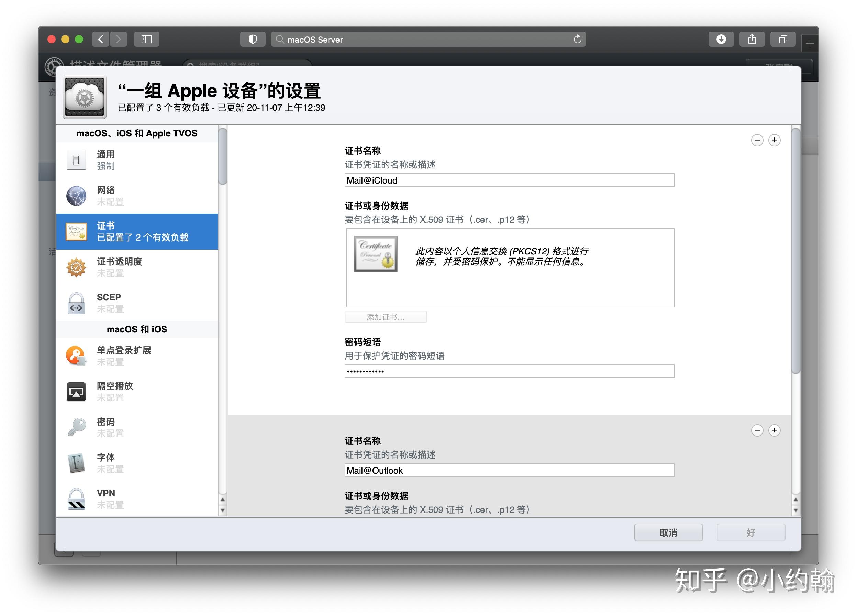Select the 通用 payload in the sidebar

coord(76,159)
